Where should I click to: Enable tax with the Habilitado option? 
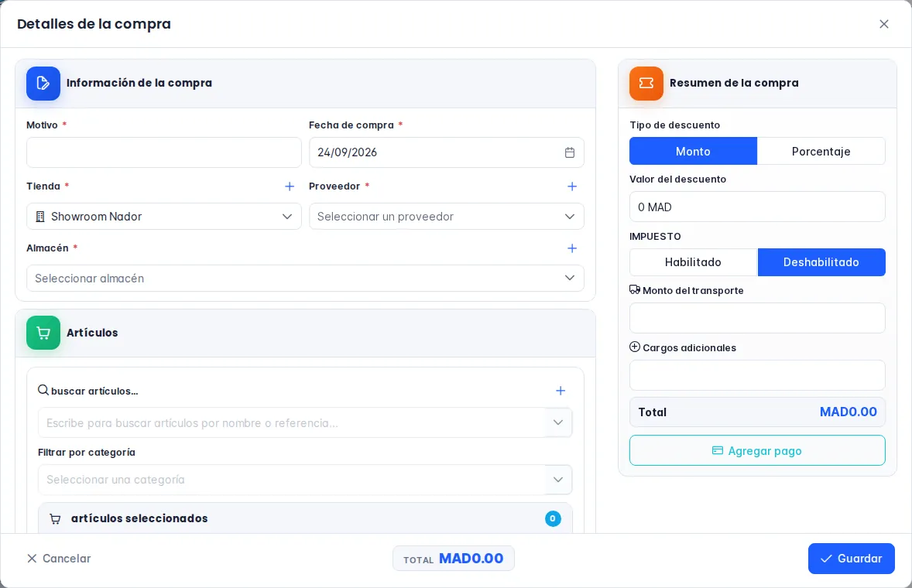(694, 262)
